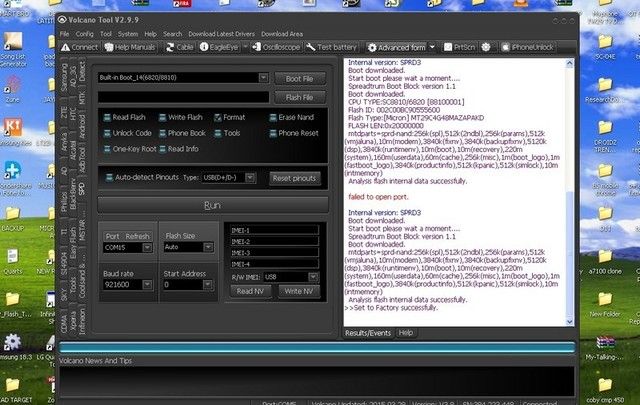Open the Download Latest Drivers menu
The image size is (640, 405).
coord(221,34)
